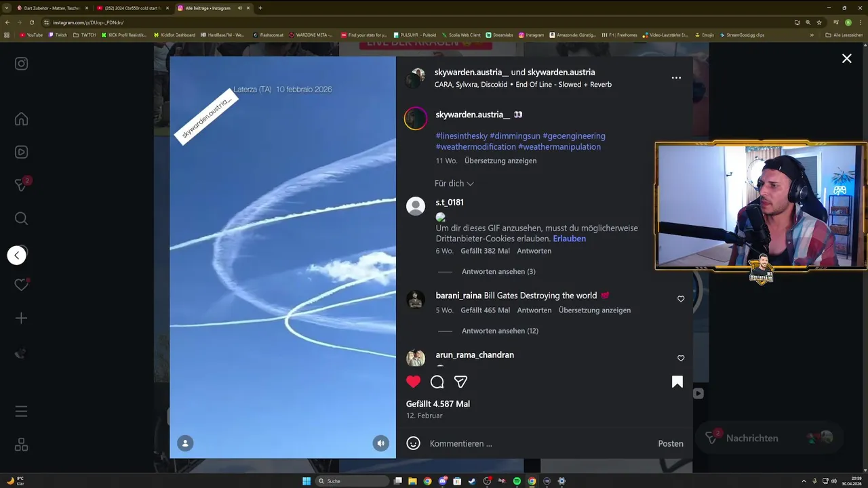The image size is (868, 488).
Task: Open the hamburger More menu in sidebar
Action: click(x=21, y=411)
